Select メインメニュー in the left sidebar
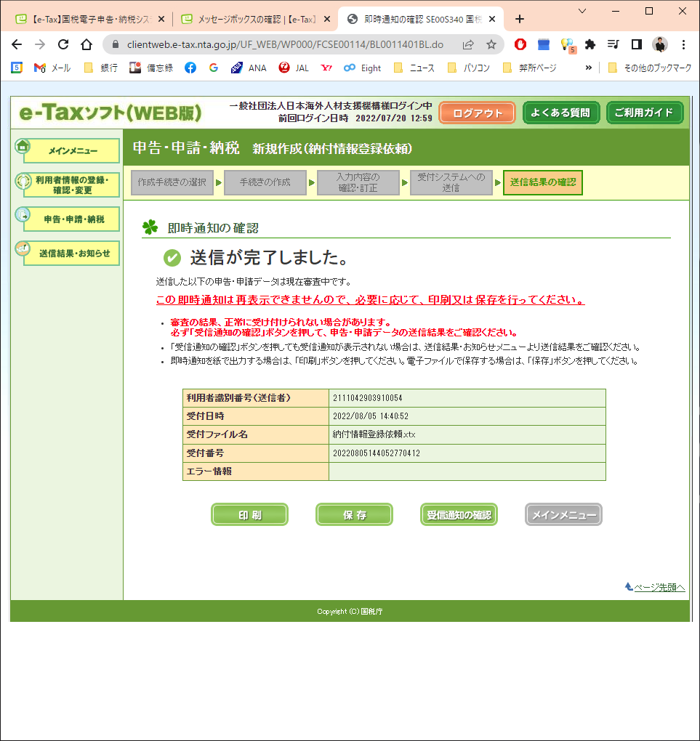 [67, 150]
